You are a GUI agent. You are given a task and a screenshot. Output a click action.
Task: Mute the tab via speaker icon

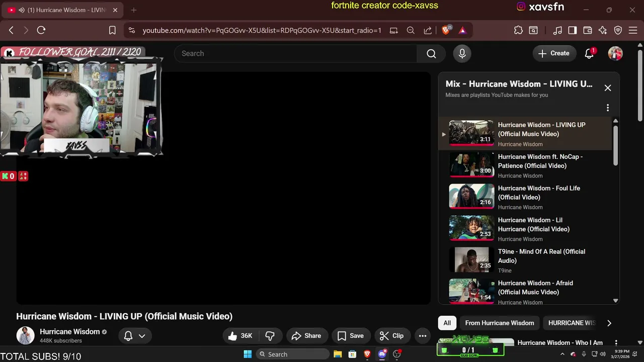22,10
